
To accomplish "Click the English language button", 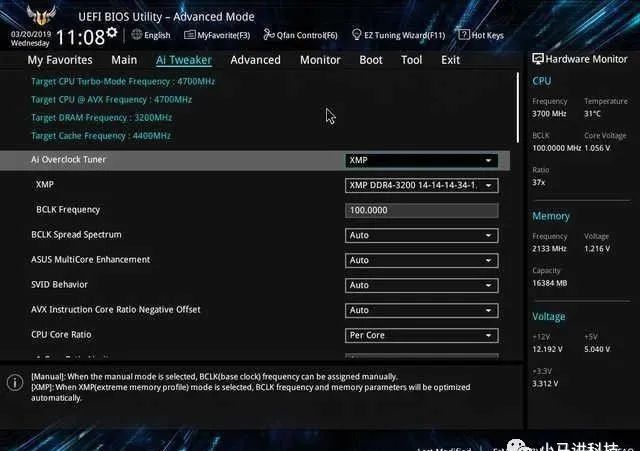I will 157,36.
